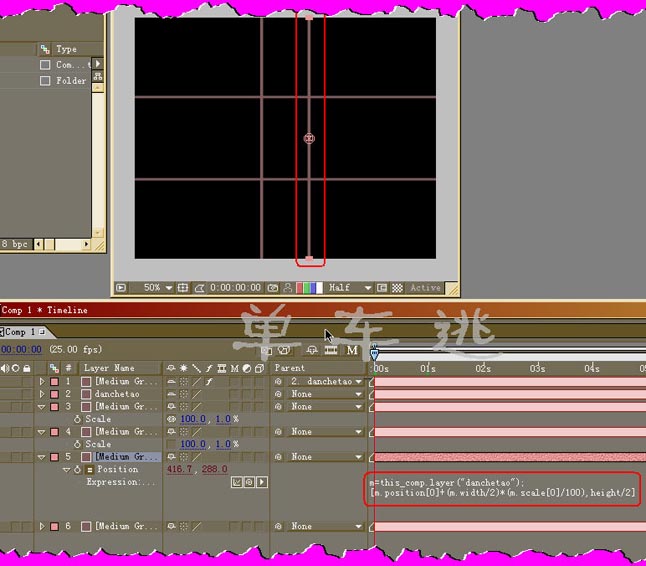This screenshot has height=566, width=646.
Task: Click layer 3 Scale value 100.0
Action: (193, 419)
